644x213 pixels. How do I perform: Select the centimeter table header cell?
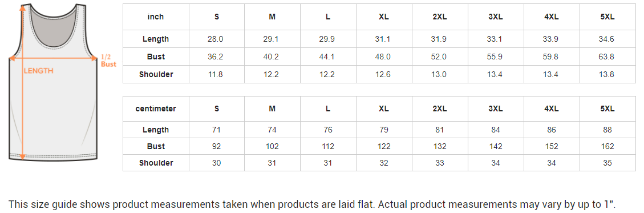(x=156, y=108)
